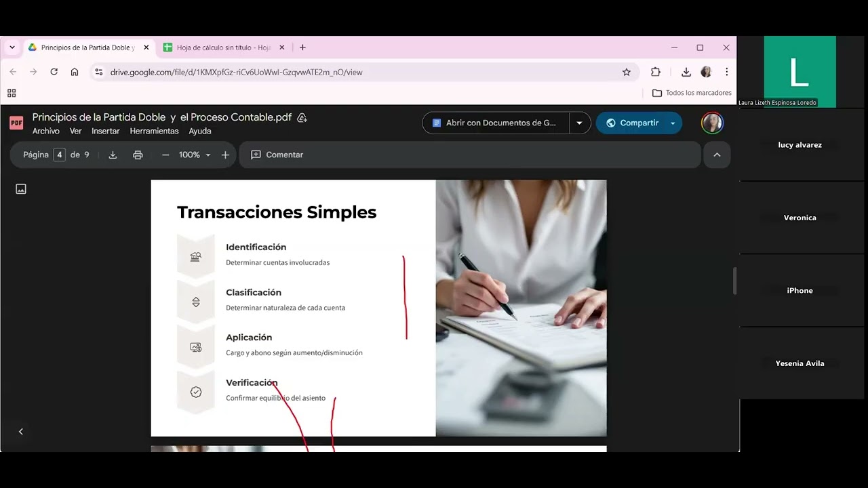Image resolution: width=868 pixels, height=488 pixels.
Task: Click the Verificación checkmark icon
Action: tap(196, 392)
